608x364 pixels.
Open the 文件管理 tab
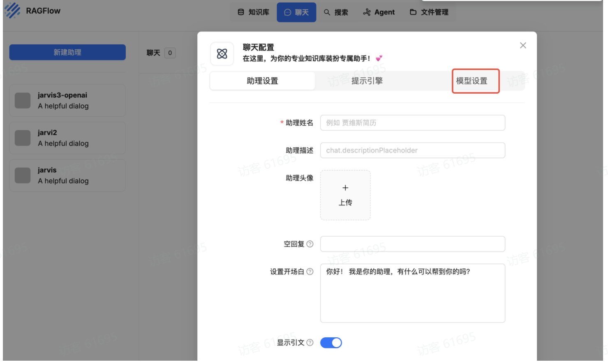click(x=429, y=12)
